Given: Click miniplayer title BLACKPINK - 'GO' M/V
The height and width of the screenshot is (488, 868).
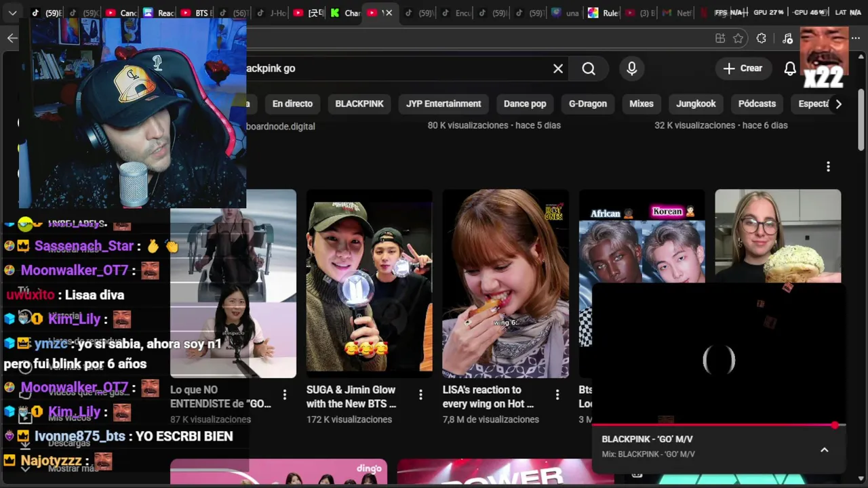Looking at the screenshot, I should 647,439.
